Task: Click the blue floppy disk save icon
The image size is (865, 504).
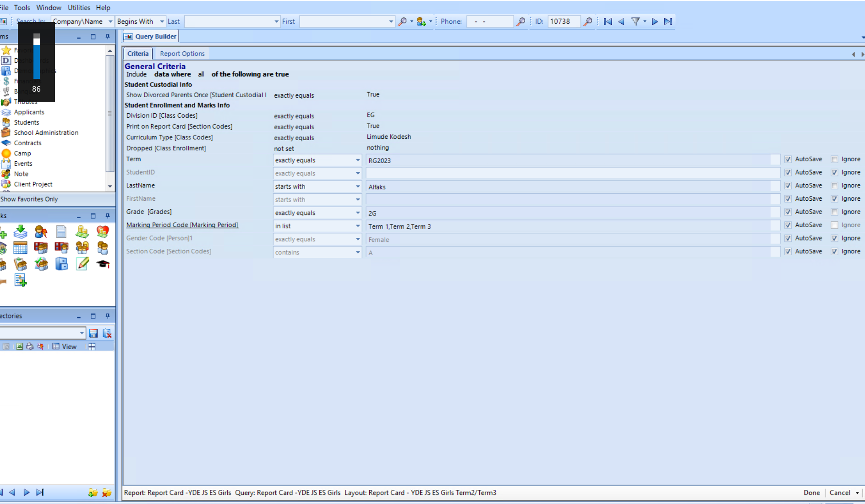Action: (x=93, y=333)
